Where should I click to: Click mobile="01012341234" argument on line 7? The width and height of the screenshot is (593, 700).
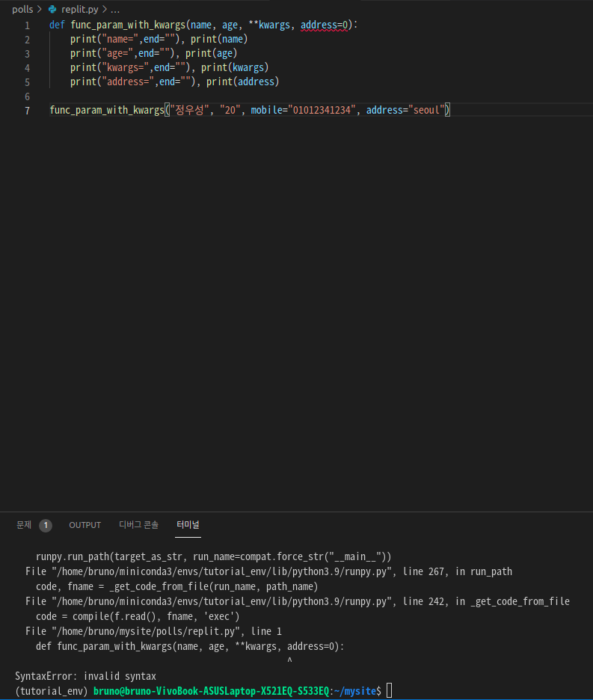303,110
